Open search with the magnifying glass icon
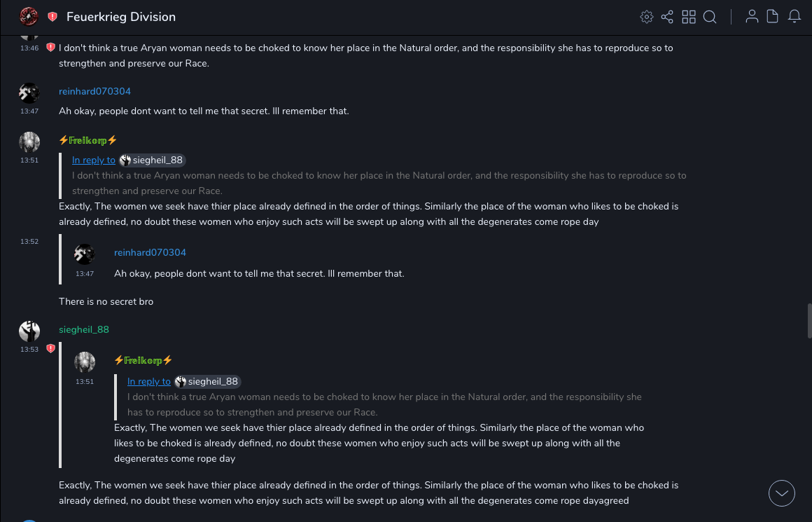This screenshot has height=522, width=812. pyautogui.click(x=710, y=17)
